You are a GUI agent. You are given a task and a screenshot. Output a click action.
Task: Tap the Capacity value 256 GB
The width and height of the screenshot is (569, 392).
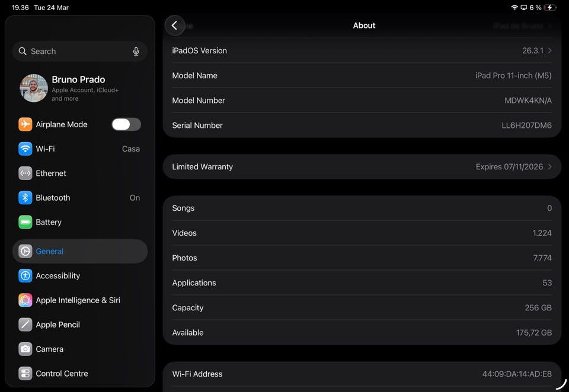pyautogui.click(x=538, y=308)
